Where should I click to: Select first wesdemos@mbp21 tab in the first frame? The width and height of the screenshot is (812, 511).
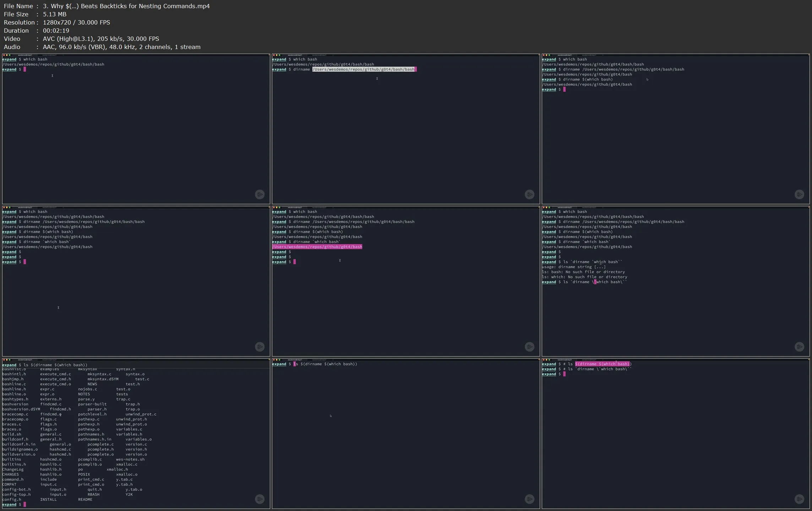[25, 55]
